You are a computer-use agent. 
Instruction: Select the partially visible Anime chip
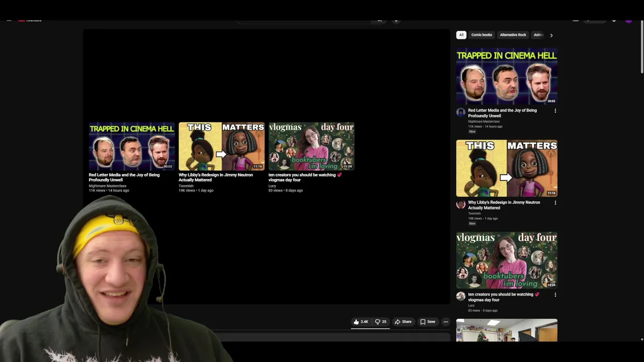click(538, 35)
